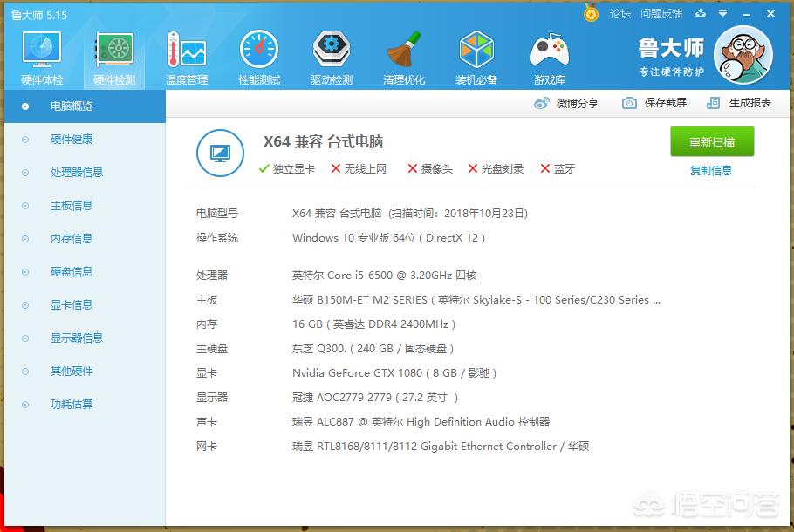Open the 论坛 forum link
Viewport: 794px width, 532px height.
619,14
